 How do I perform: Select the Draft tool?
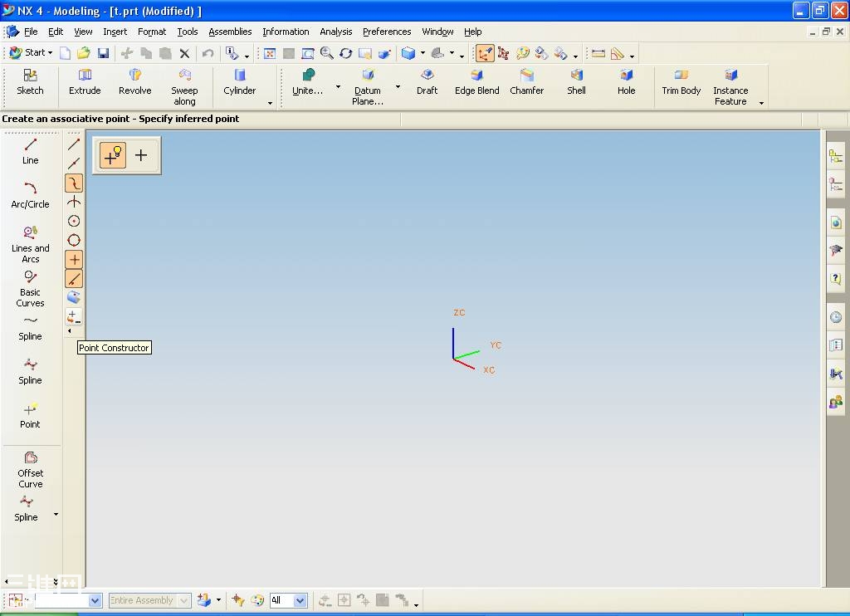pyautogui.click(x=427, y=82)
